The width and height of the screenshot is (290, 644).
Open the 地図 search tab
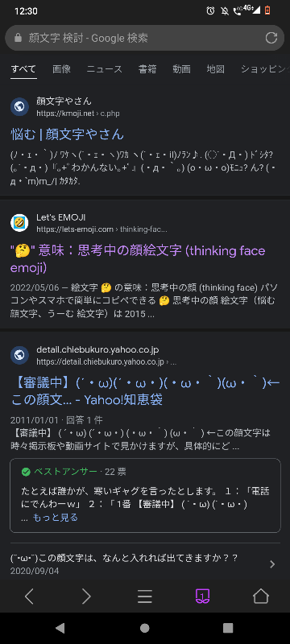pos(215,69)
